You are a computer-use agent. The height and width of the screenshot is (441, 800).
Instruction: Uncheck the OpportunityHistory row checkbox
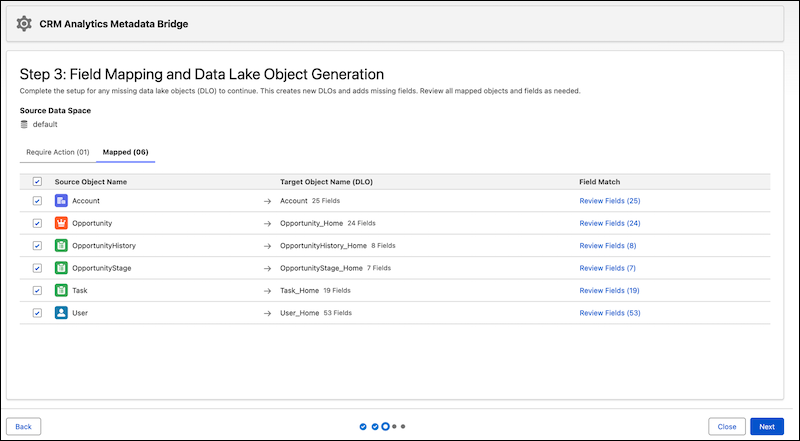[37, 246]
